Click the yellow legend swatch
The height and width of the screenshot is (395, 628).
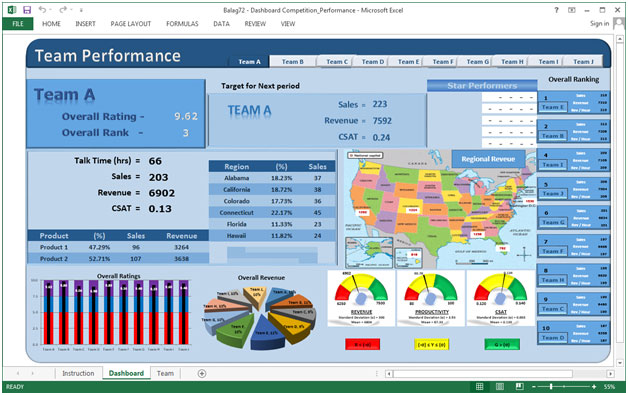[x=432, y=344]
